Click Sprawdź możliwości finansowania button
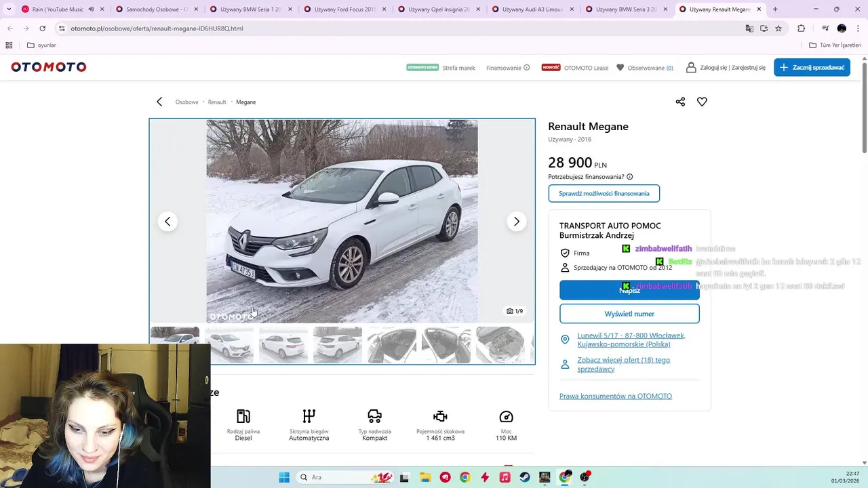The width and height of the screenshot is (868, 488). coord(604,193)
